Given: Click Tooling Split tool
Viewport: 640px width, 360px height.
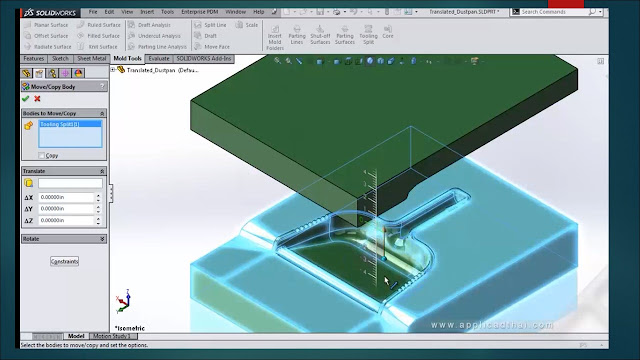Looking at the screenshot, I should [x=368, y=35].
